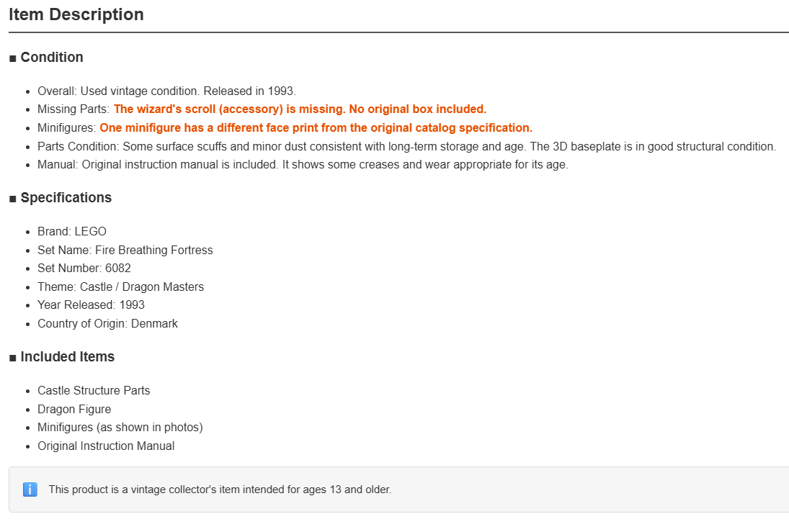Click the Parts Condition bullet text
The height and width of the screenshot is (532, 789).
point(406,146)
